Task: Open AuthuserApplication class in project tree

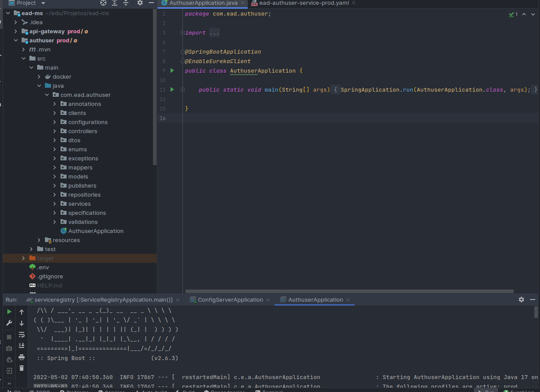Action: (96, 231)
